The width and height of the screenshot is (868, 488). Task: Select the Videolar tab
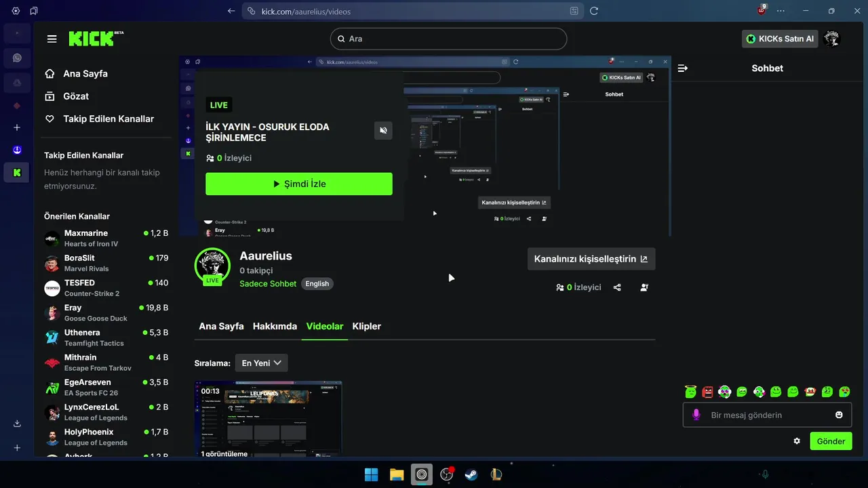(325, 326)
